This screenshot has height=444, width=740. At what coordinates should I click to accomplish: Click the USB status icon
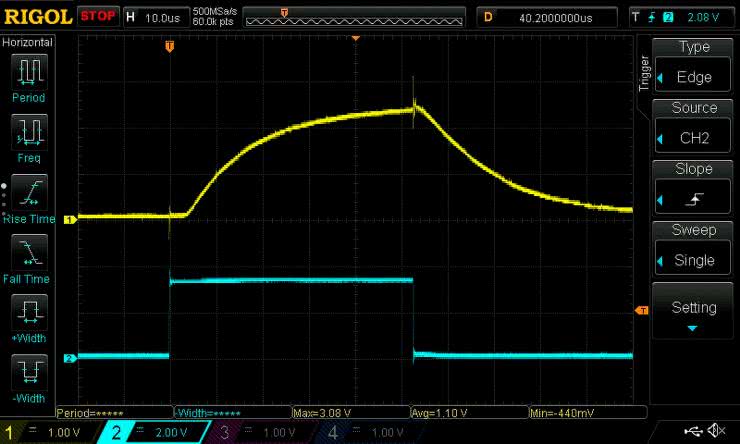[x=692, y=431]
